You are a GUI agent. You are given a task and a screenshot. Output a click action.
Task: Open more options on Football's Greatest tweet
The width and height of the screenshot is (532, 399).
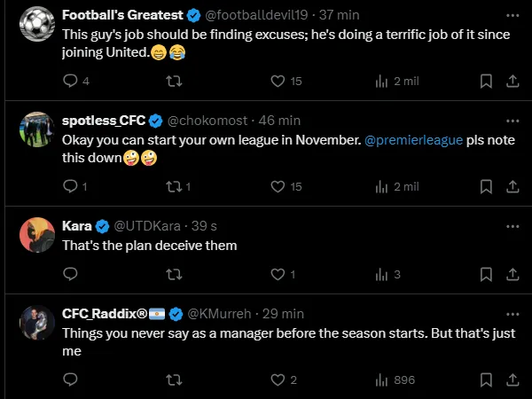(x=512, y=16)
